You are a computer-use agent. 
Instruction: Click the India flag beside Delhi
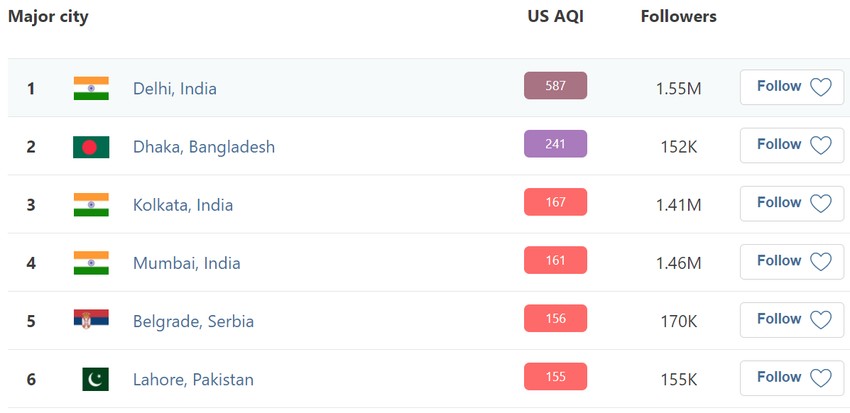point(91,88)
